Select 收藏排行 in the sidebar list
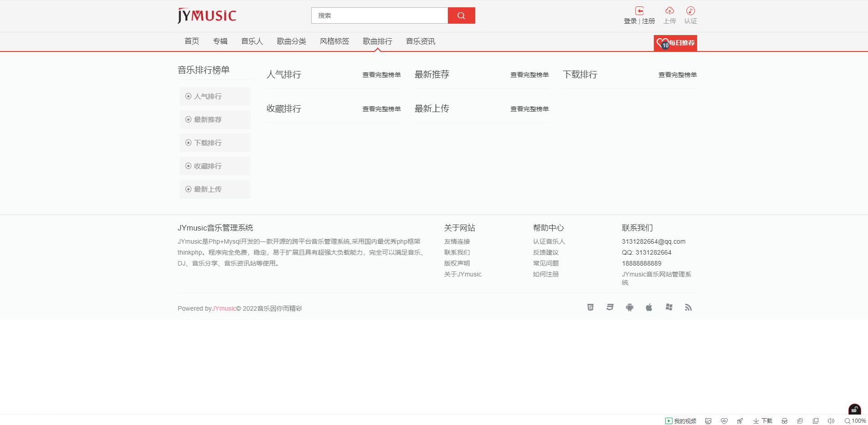 click(x=215, y=166)
